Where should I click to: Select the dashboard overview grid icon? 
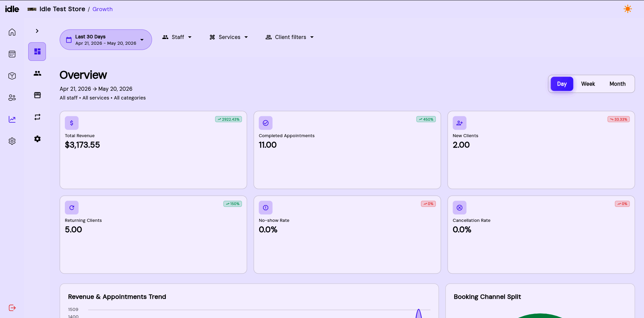point(37,51)
